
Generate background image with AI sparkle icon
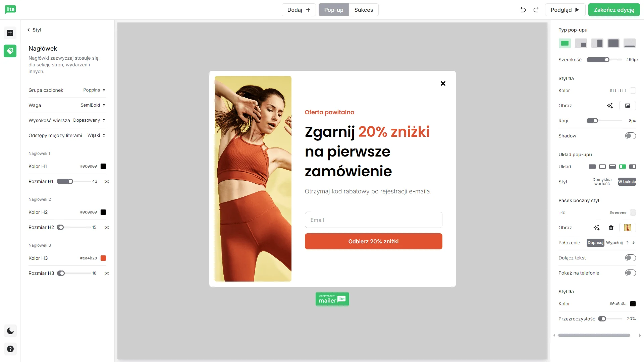tap(610, 106)
